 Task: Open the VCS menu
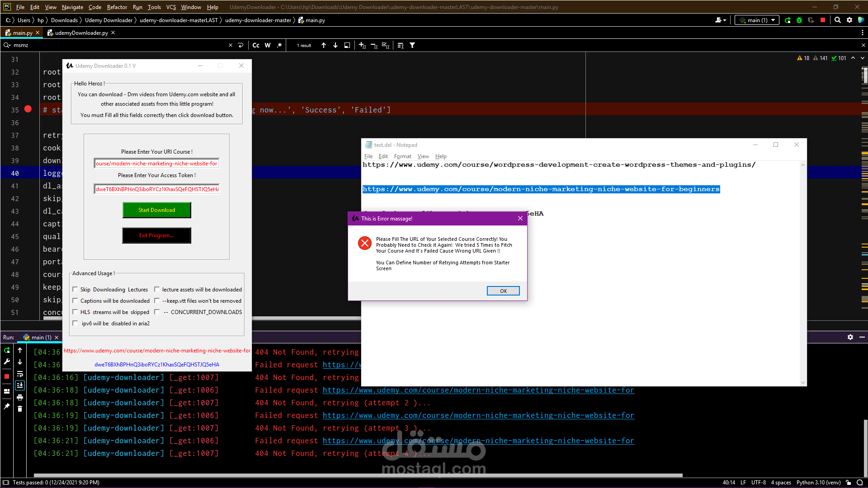coord(171,7)
